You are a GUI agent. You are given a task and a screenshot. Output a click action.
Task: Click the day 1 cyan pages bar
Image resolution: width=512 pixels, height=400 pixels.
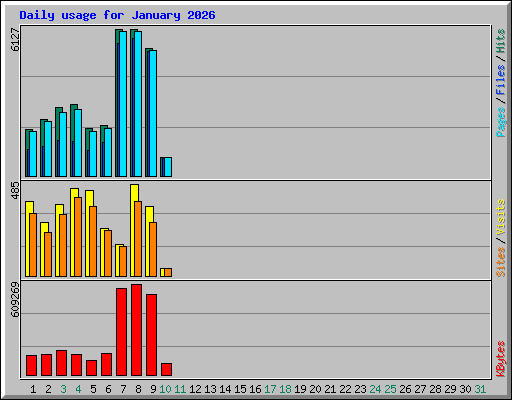tap(33, 154)
